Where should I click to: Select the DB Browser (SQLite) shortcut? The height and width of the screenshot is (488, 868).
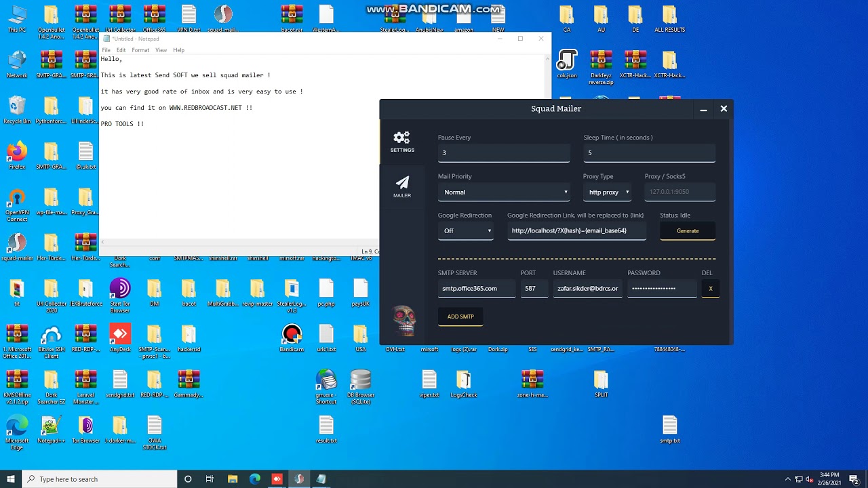point(360,382)
